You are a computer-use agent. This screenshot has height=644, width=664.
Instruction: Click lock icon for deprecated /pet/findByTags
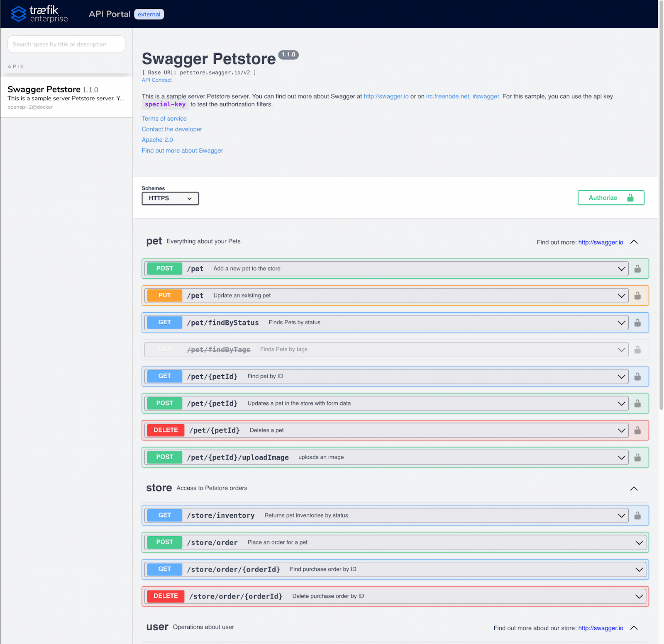tap(637, 350)
